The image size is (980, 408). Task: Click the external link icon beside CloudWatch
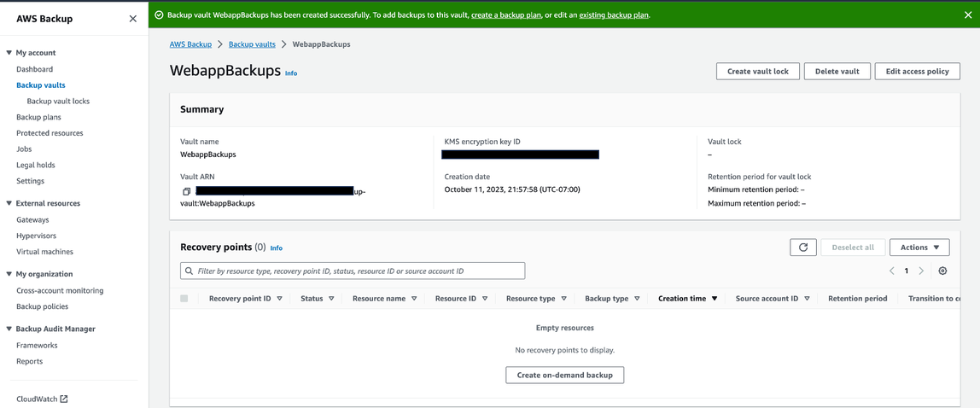[64, 399]
